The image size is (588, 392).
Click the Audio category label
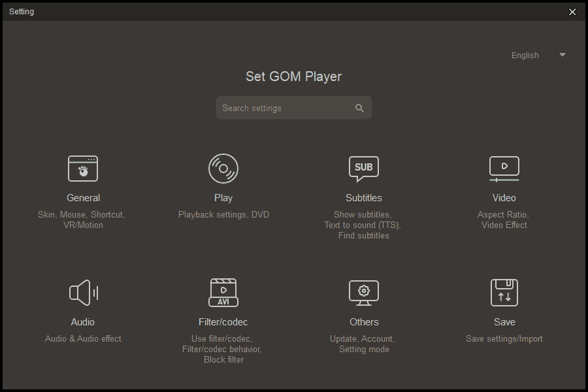(83, 322)
